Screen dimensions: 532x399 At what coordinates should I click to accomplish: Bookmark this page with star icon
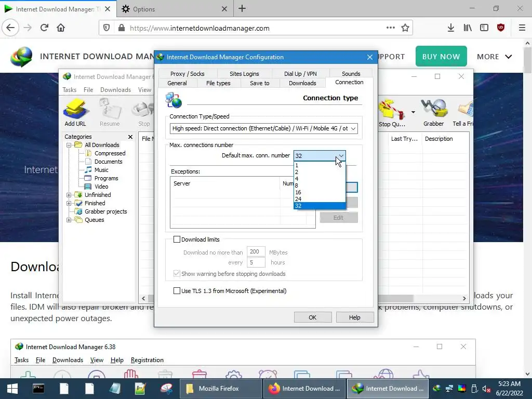click(x=405, y=28)
